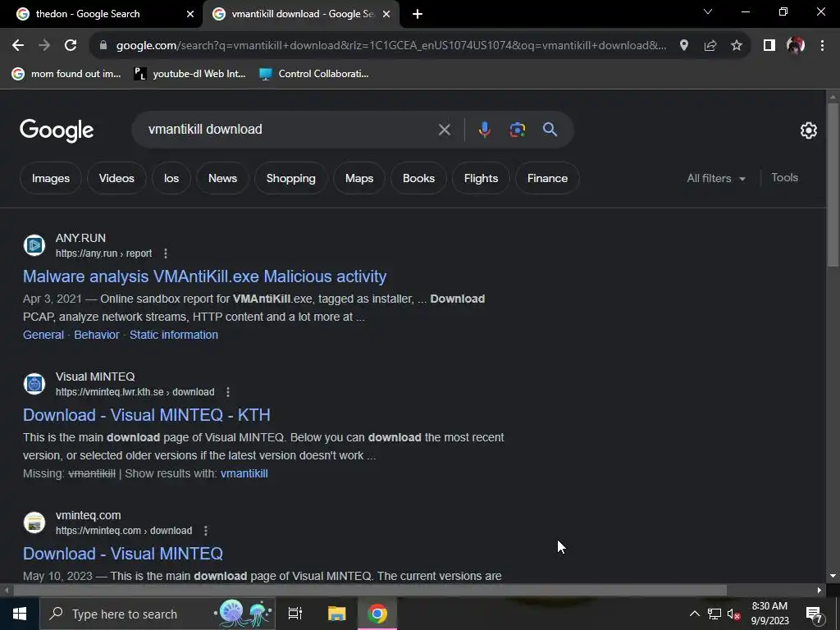840x630 pixels.
Task: Switch to Shopping results
Action: pyautogui.click(x=291, y=178)
